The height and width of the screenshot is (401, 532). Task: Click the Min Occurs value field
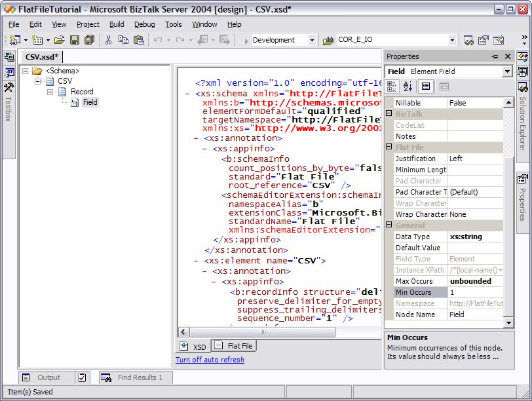point(476,292)
